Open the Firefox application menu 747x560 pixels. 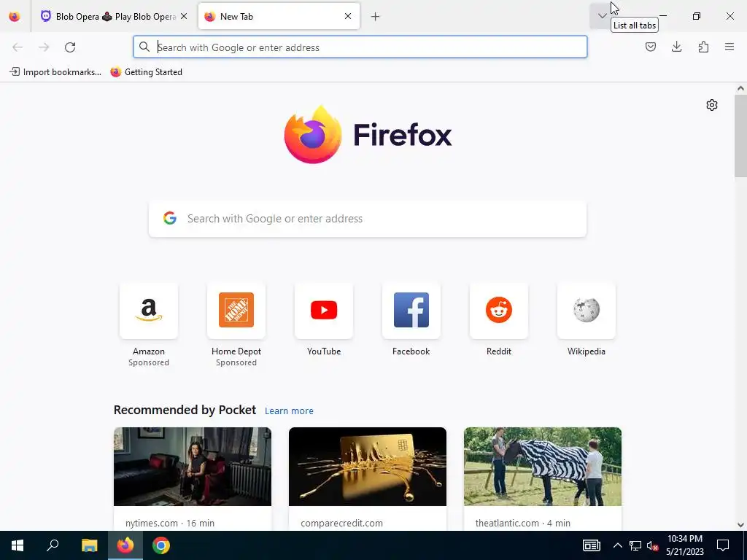coord(729,47)
